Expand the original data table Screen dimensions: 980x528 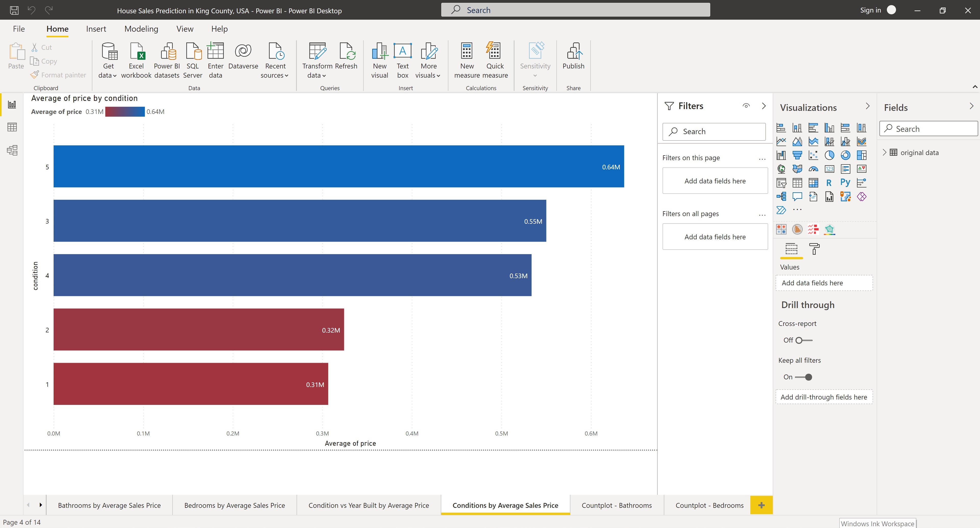pyautogui.click(x=885, y=152)
